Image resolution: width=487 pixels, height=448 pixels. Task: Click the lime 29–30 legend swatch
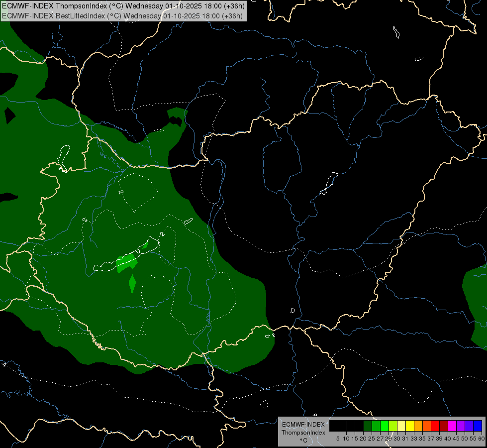393,426
